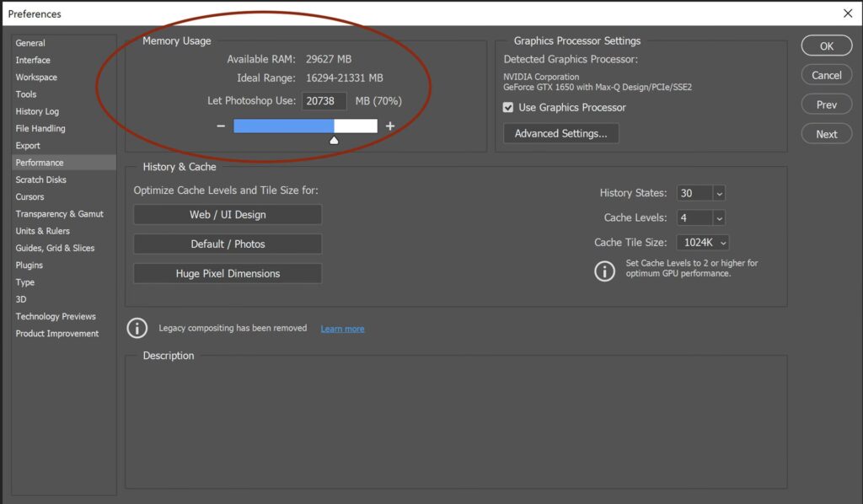Choose Web / UI Design cache preset
863x504 pixels.
tap(228, 215)
